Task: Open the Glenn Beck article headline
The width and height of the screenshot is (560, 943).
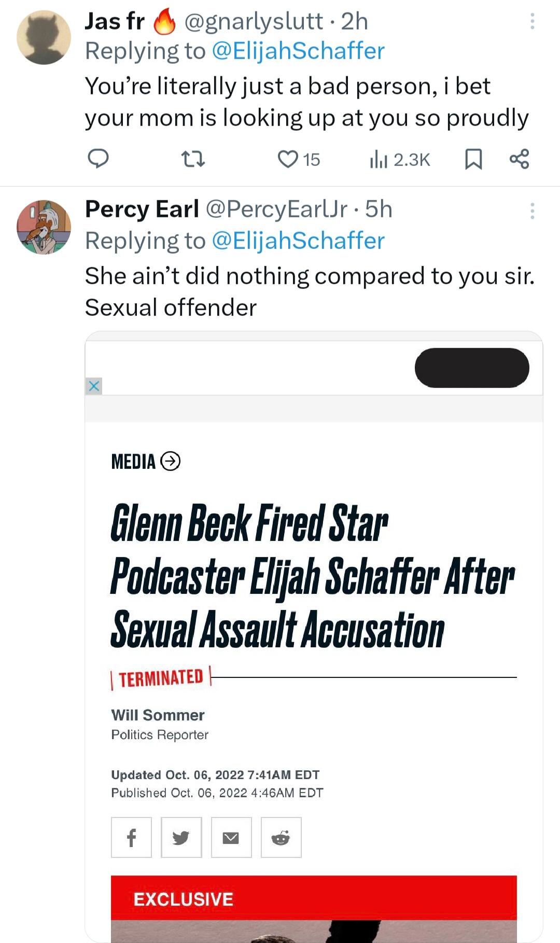Action: [x=311, y=576]
